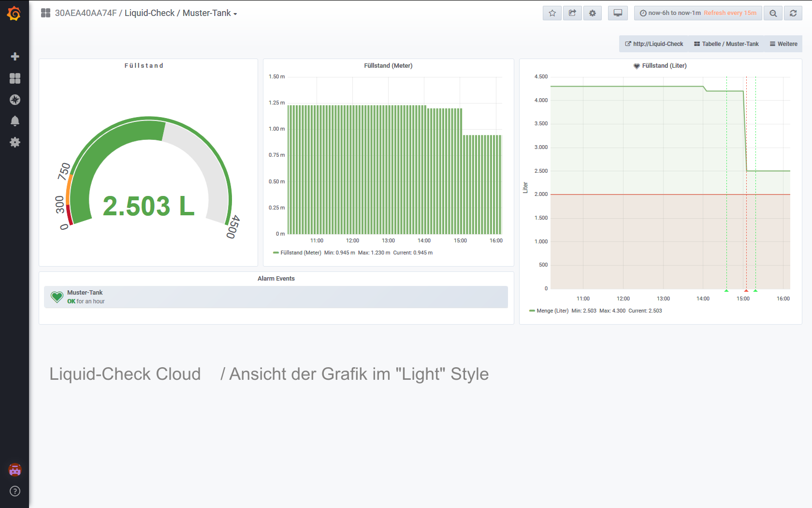The width and height of the screenshot is (812, 508).
Task: Open the Dashboards grid icon in sidebar
Action: point(15,78)
